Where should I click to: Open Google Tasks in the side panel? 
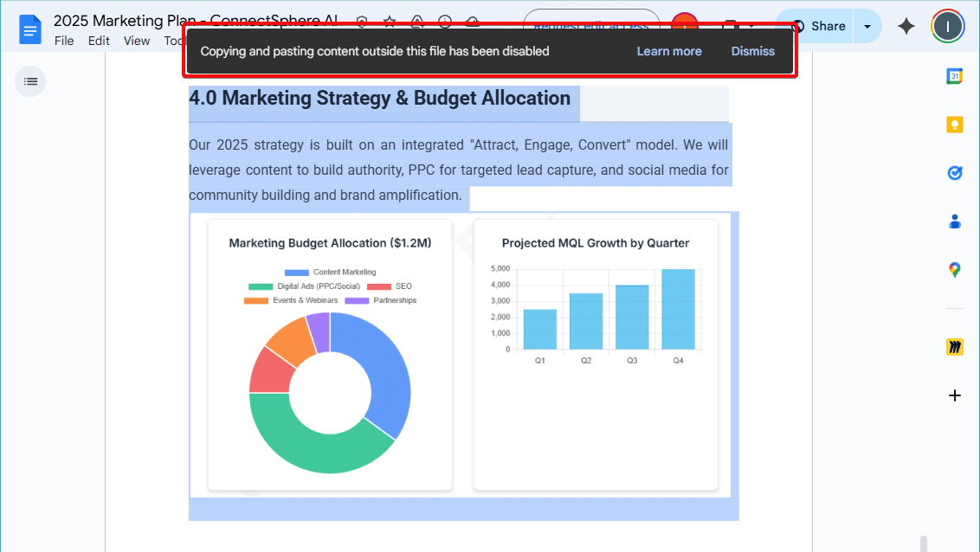click(x=954, y=173)
